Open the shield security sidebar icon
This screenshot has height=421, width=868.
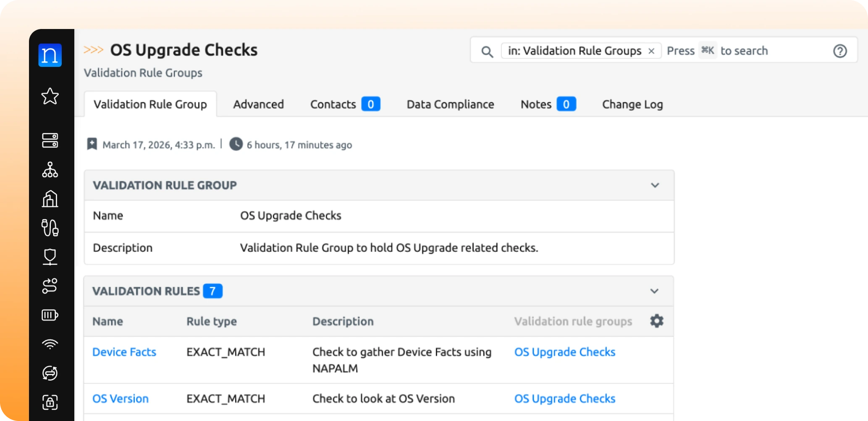click(x=50, y=257)
